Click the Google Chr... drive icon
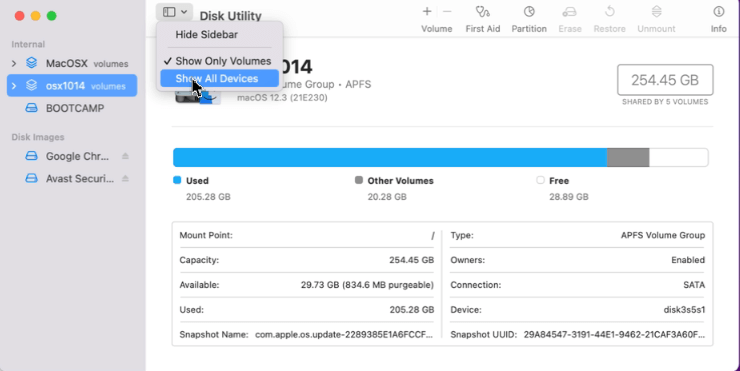Screen dimensions: 740x371 tap(31, 156)
